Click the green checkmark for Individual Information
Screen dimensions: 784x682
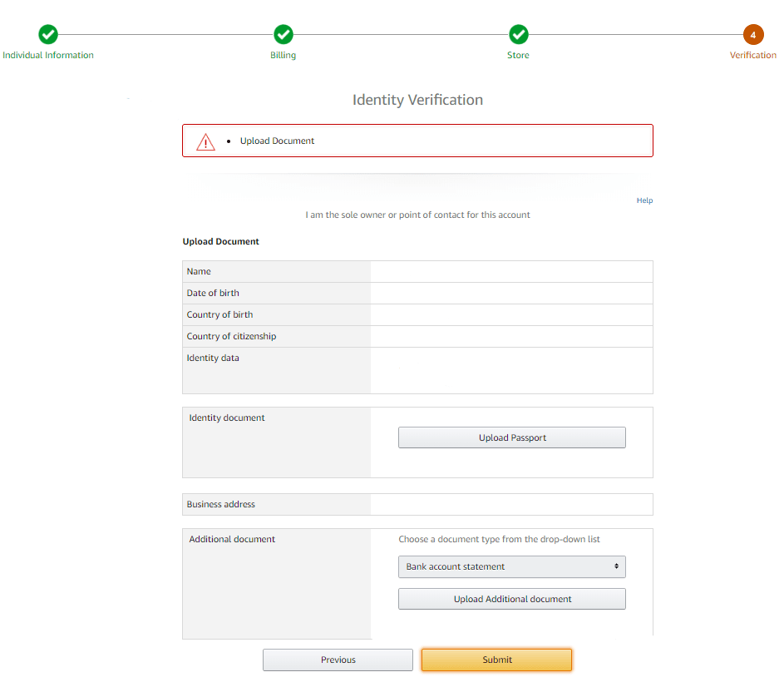47,35
